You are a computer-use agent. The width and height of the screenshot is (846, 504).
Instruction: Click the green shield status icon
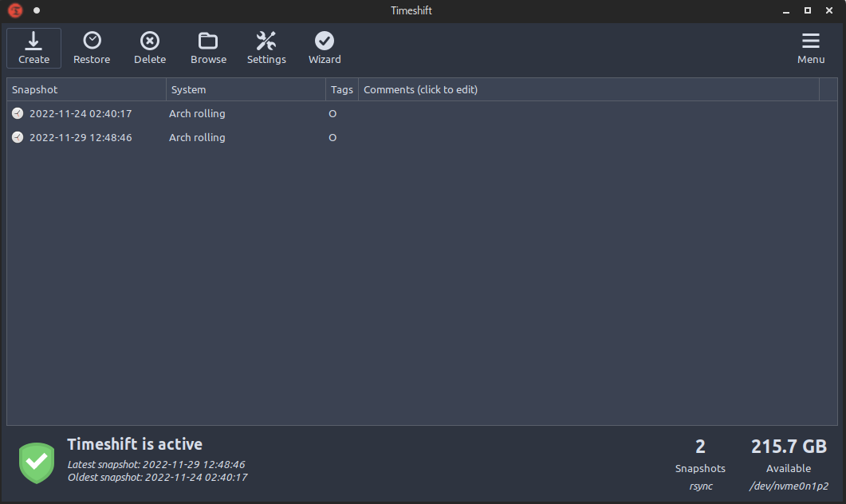(x=37, y=463)
